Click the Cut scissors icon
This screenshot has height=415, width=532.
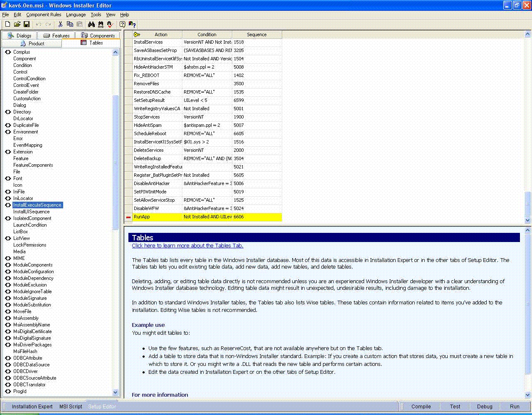pos(60,25)
